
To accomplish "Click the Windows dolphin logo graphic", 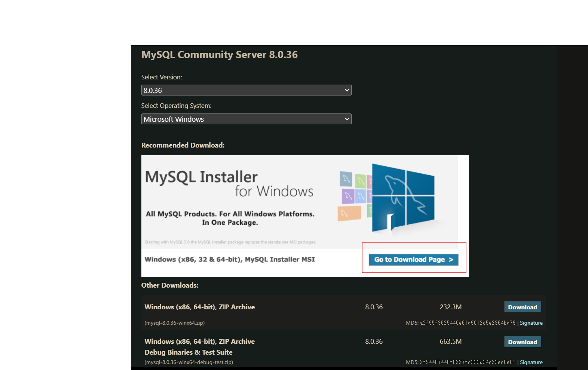I will point(403,198).
